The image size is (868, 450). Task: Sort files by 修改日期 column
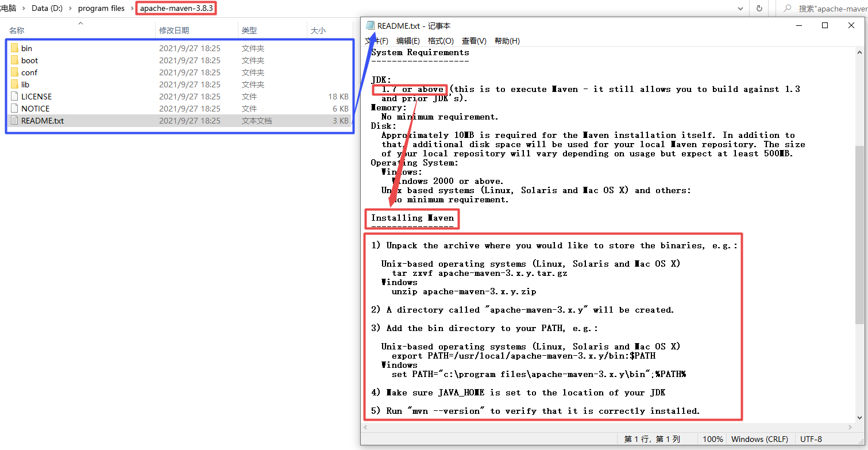(174, 30)
